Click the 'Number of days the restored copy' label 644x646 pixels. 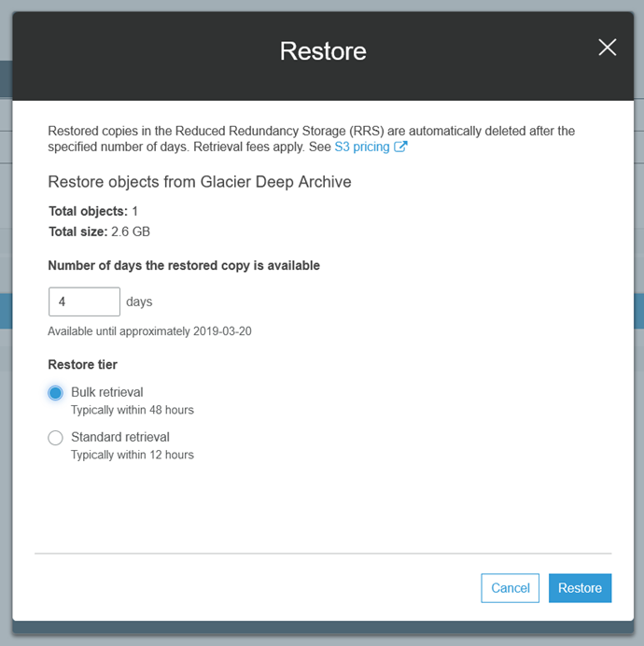point(184,265)
